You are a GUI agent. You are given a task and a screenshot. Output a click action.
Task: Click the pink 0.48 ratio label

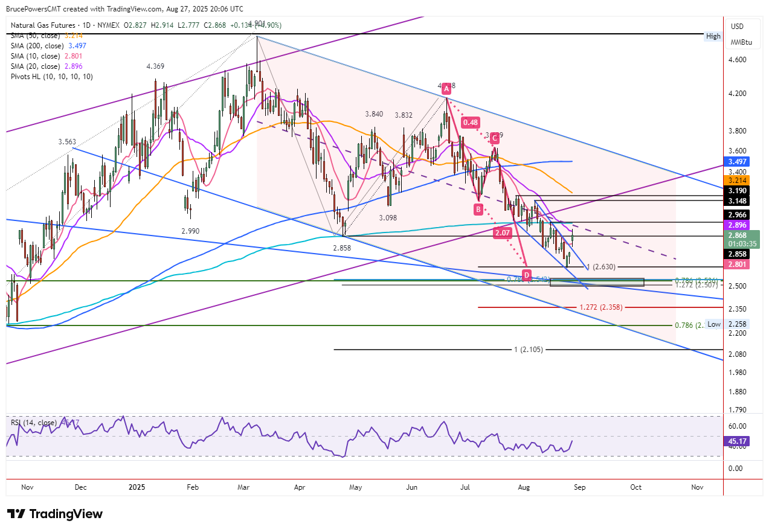click(470, 123)
